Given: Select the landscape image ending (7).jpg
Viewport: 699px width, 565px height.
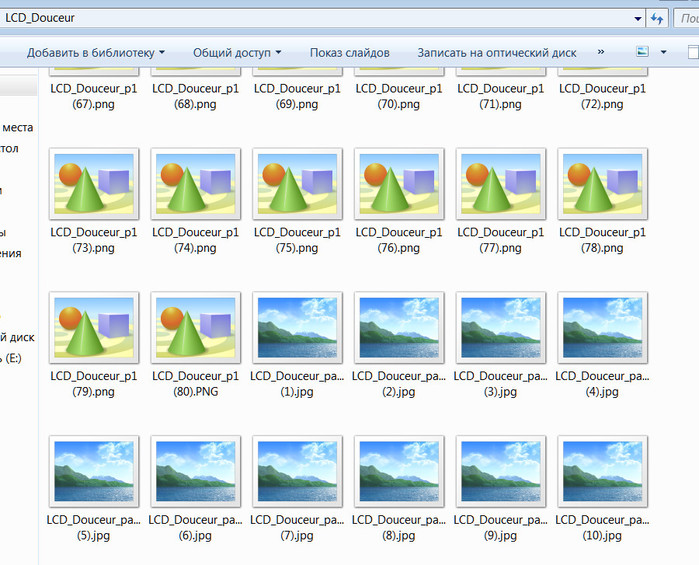Looking at the screenshot, I should (x=297, y=471).
